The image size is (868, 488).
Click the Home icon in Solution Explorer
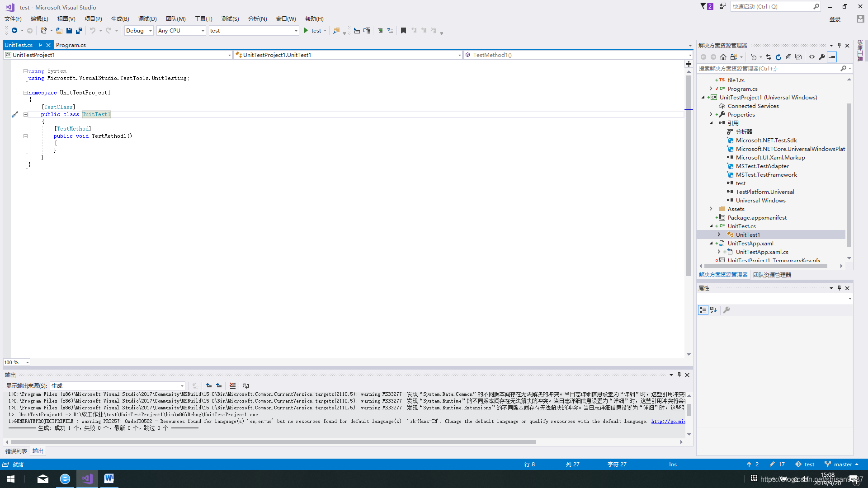pyautogui.click(x=723, y=57)
